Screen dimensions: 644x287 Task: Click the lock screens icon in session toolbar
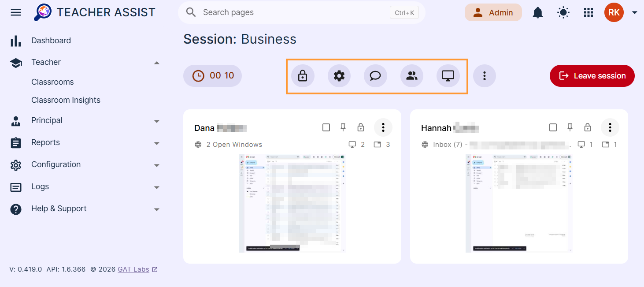click(303, 76)
